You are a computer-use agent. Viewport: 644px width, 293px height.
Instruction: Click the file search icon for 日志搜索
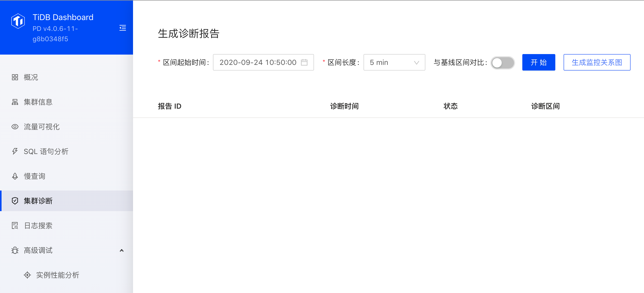point(15,226)
